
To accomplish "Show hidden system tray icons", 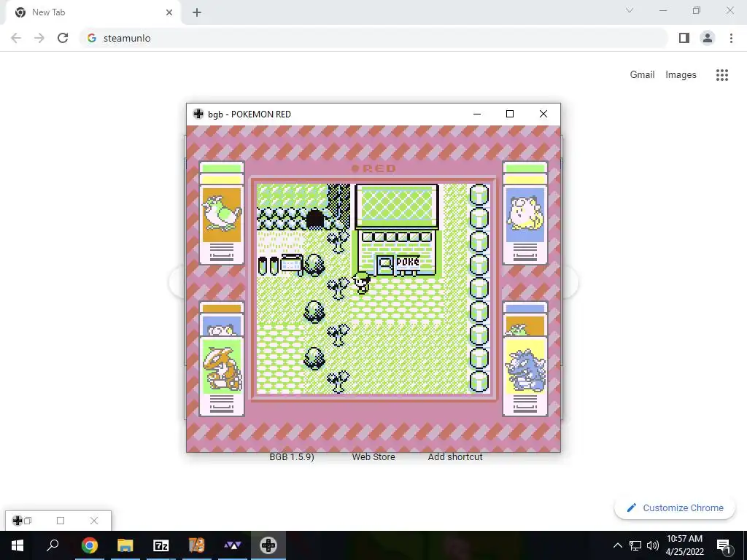I will 617,545.
